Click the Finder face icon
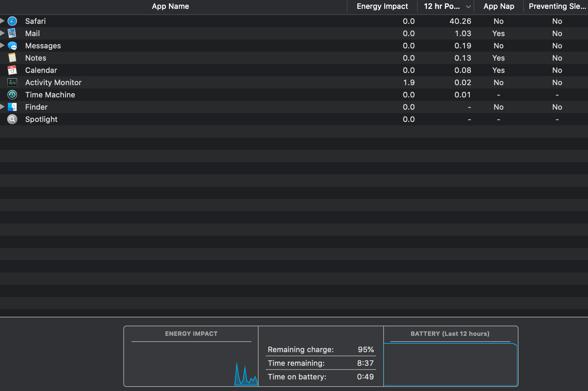 [12, 107]
